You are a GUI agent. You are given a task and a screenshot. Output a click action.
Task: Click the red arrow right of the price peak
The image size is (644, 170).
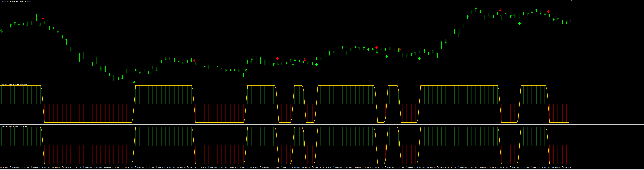tap(500, 10)
